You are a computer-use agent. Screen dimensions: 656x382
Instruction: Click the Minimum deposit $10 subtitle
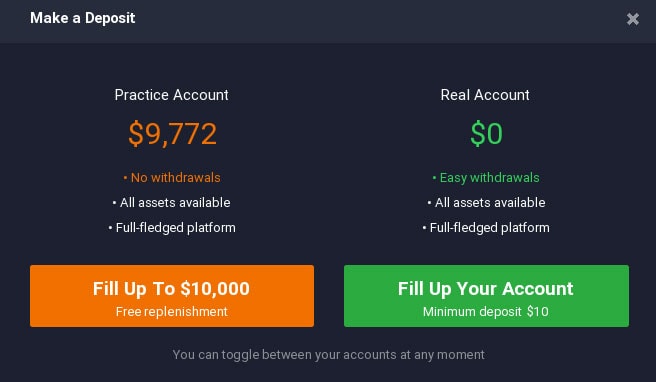(486, 312)
